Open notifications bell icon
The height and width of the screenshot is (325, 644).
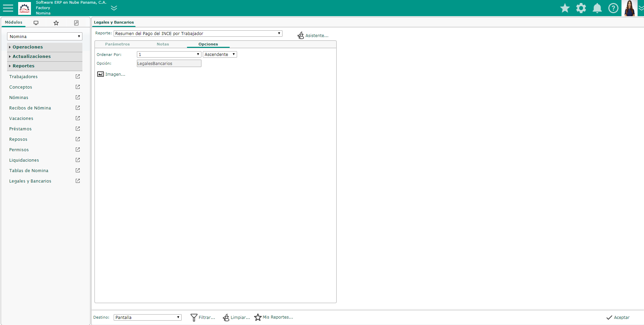(597, 8)
